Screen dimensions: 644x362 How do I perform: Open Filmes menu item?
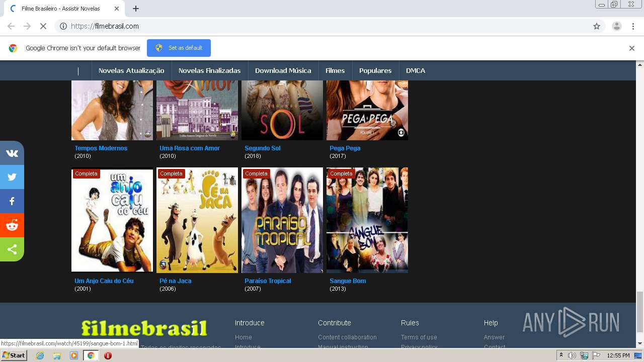pyautogui.click(x=335, y=70)
